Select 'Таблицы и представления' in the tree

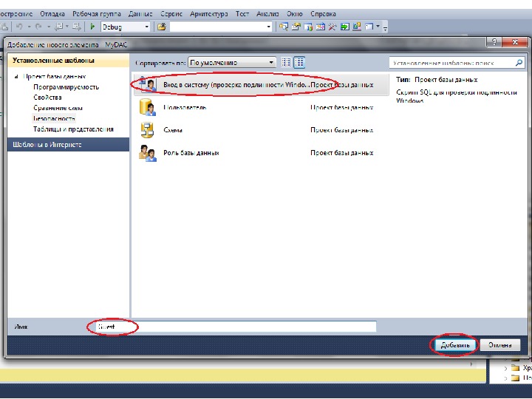[73, 129]
